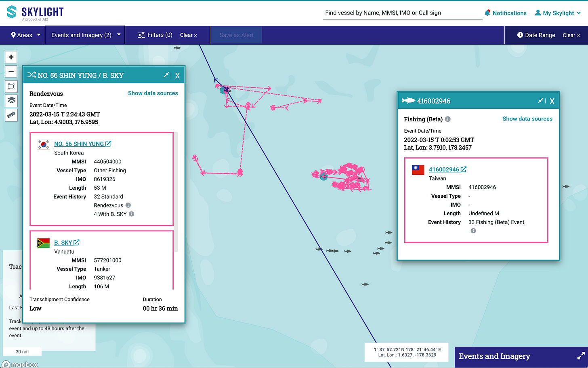The image size is (588, 368).
Task: Open B. SKY vessel link
Action: tap(67, 243)
